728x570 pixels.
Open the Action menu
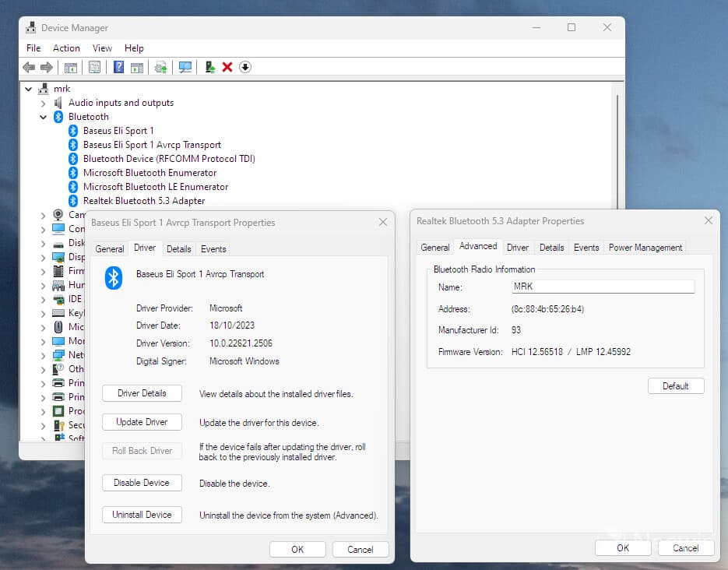[x=66, y=48]
